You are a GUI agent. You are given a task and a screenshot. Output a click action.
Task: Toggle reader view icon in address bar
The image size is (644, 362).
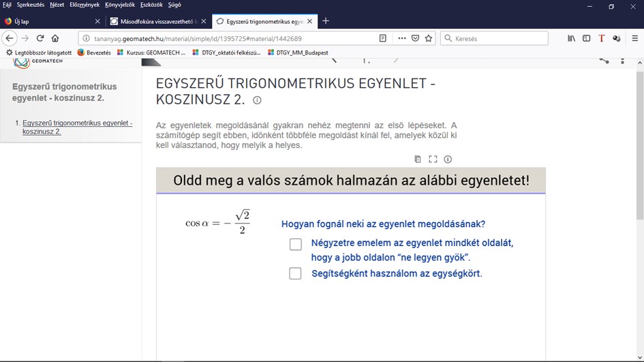click(382, 38)
